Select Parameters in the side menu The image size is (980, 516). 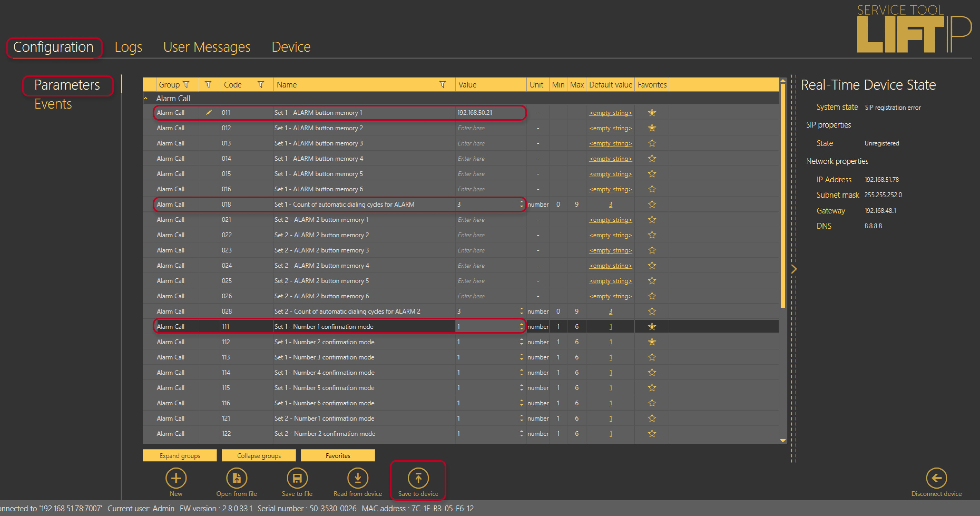[x=67, y=85]
